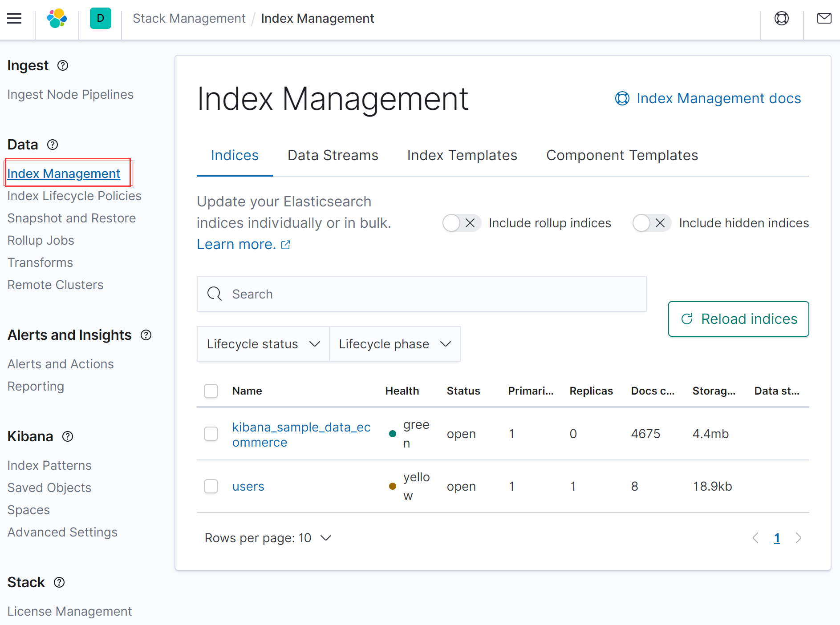Enable Include hidden indices switch

tap(651, 223)
